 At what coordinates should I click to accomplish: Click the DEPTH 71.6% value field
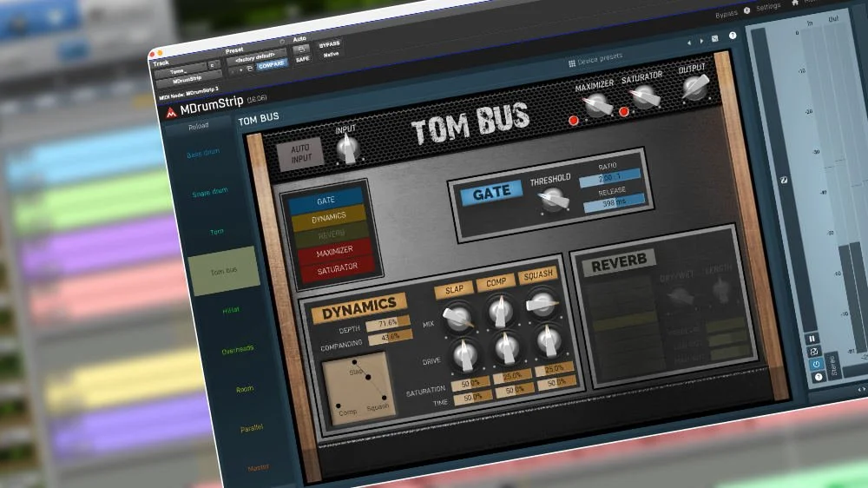click(387, 324)
